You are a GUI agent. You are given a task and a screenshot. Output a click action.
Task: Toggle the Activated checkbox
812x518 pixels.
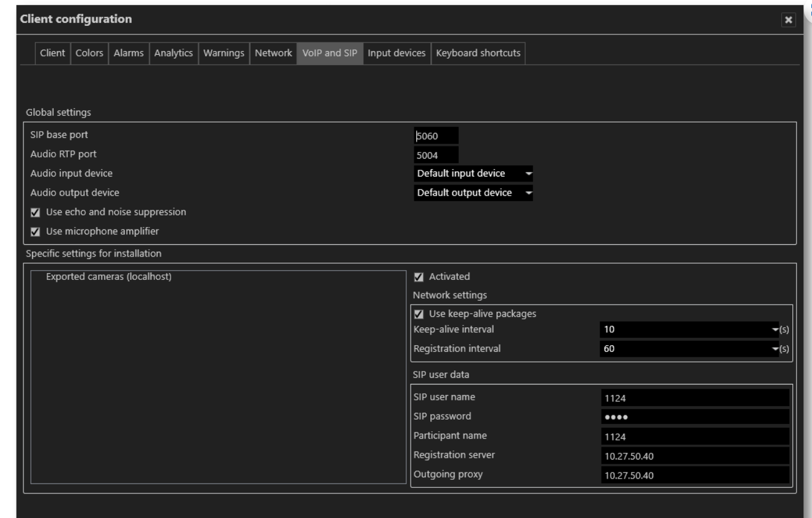419,277
